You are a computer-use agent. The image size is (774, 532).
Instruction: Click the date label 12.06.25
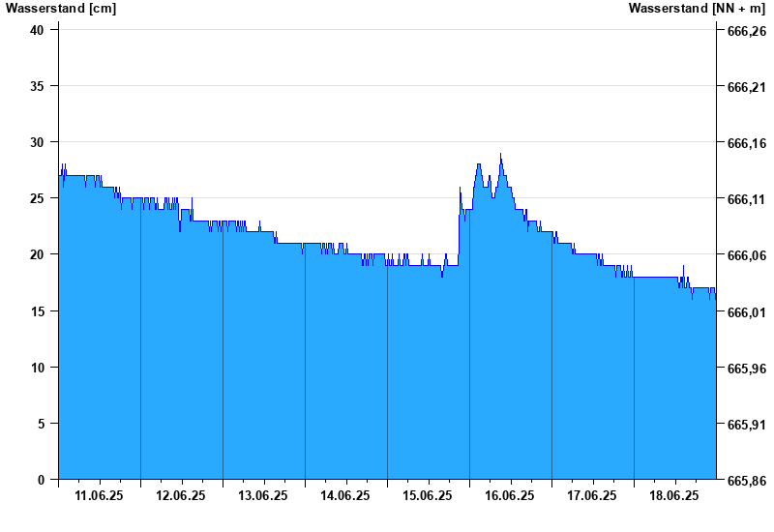(x=181, y=495)
